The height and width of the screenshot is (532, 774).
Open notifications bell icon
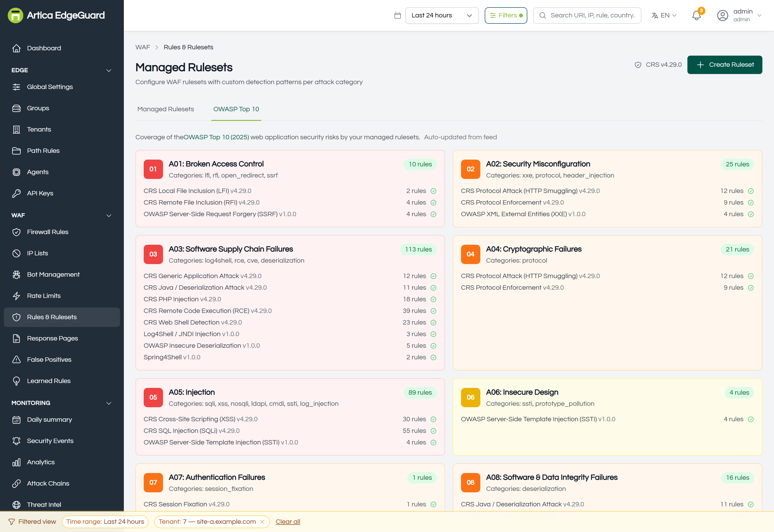tap(697, 15)
